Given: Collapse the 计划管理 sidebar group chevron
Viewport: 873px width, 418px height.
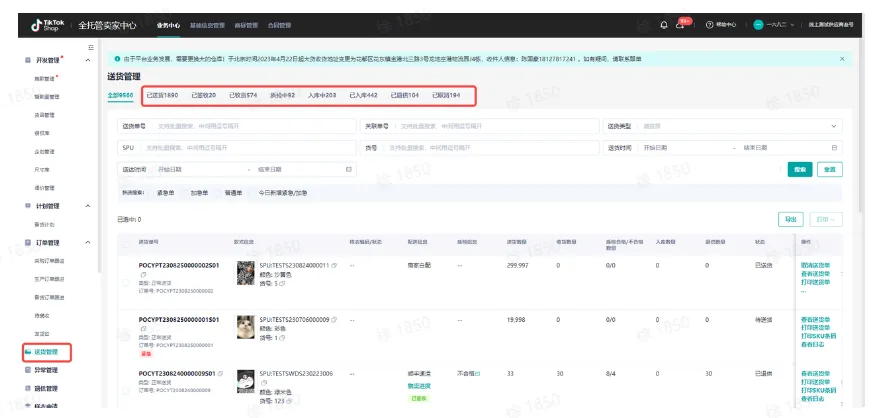Looking at the screenshot, I should point(87,206).
